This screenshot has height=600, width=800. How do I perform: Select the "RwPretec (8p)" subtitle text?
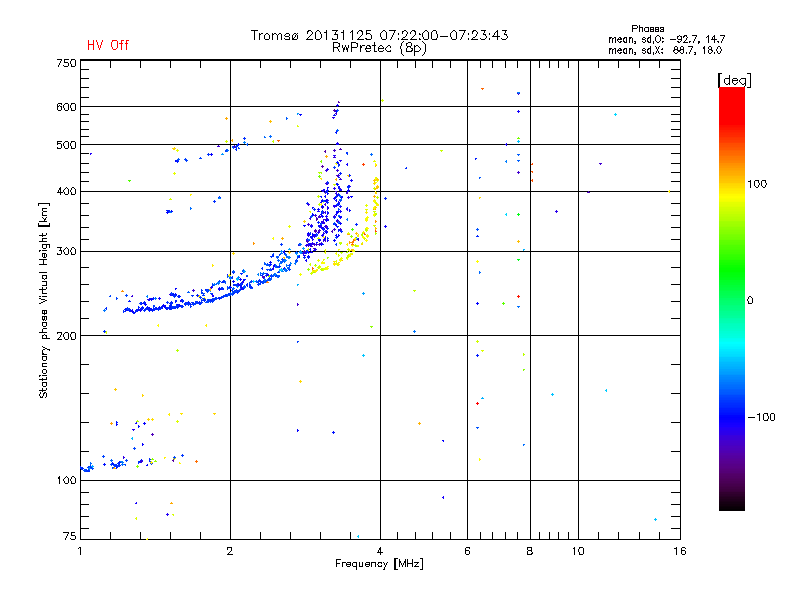pos(379,48)
